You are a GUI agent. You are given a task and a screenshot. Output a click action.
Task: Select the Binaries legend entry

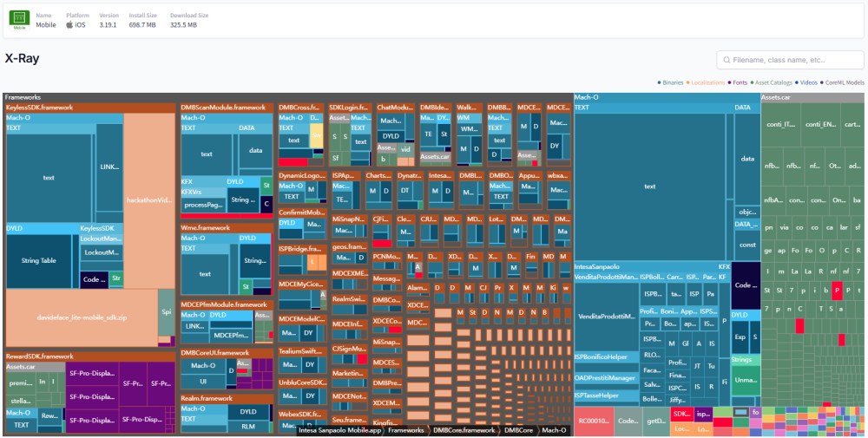670,82
